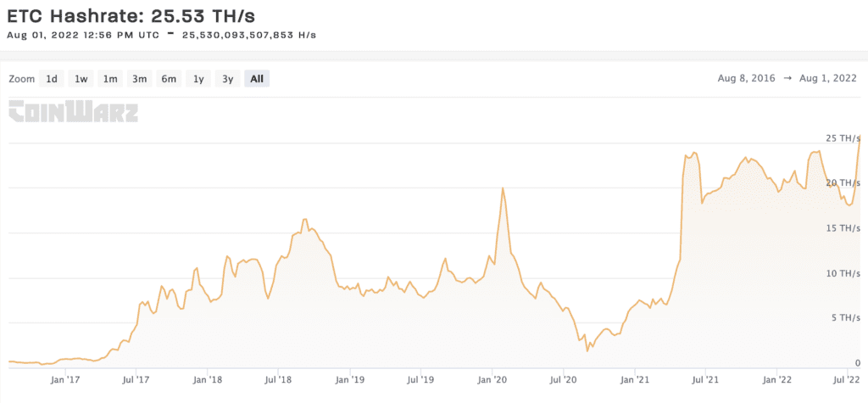Pick the 3y zoom range
Viewport: 868px width, 403px height.
point(227,79)
